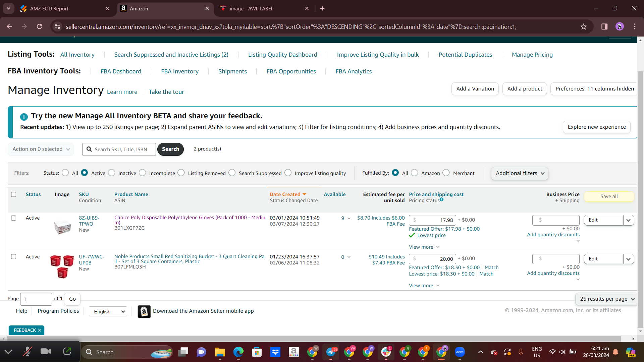Image resolution: width=644 pixels, height=362 pixels.
Task: Open Task View on the taskbar
Action: click(183, 352)
